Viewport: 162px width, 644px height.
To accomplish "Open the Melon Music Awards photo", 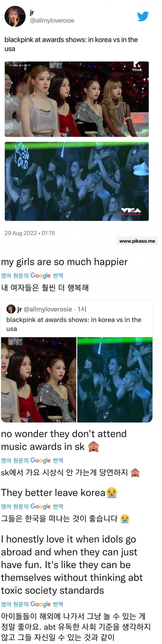I will 77,99.
